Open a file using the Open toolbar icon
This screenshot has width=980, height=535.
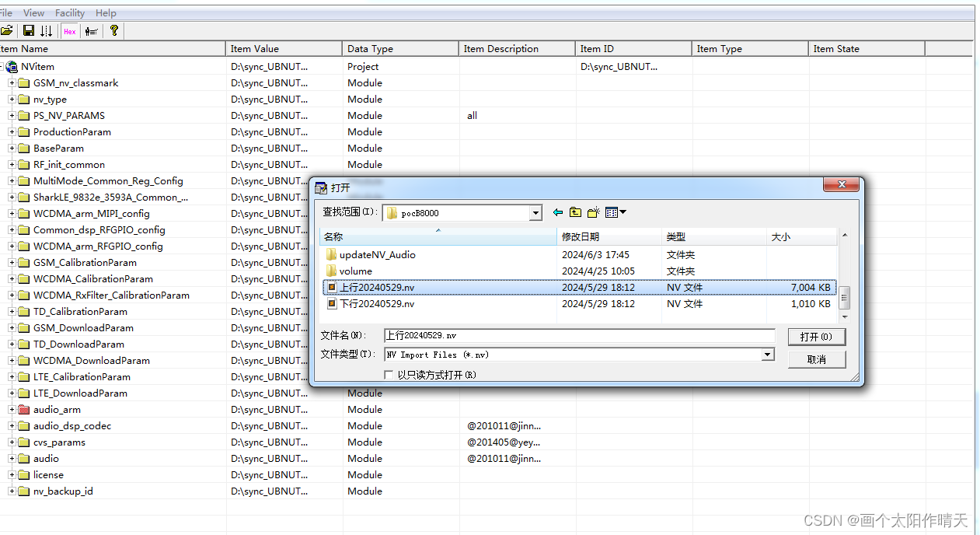9,30
